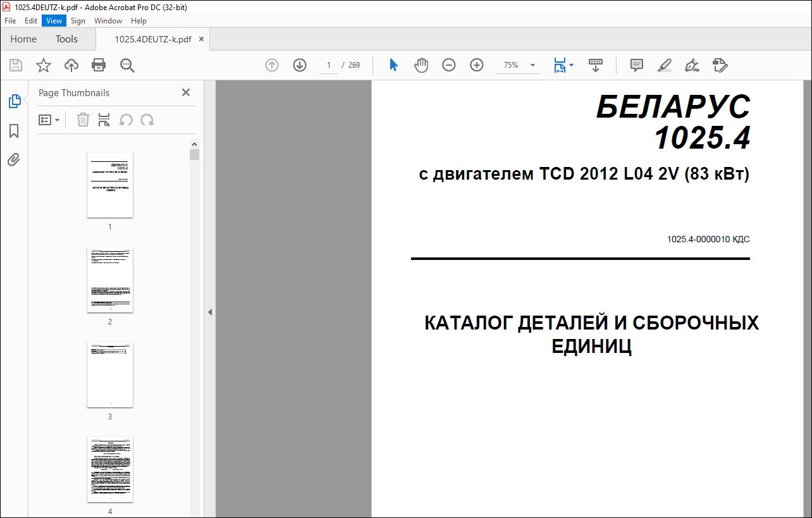The image size is (812, 518).
Task: Collapse the navigation pane arrow
Action: click(210, 312)
